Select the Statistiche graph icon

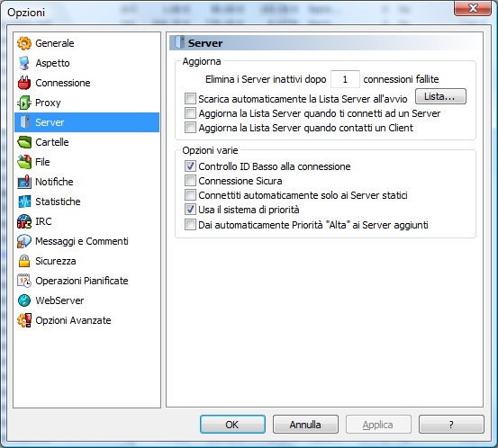point(24,202)
